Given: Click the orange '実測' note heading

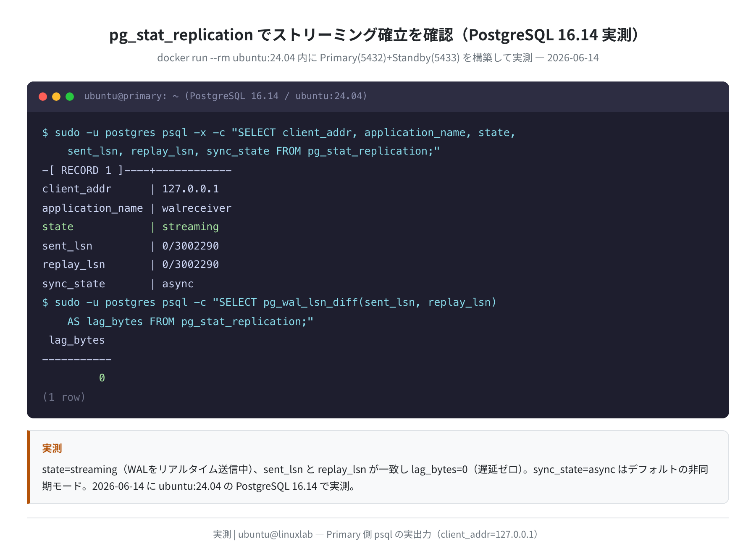Looking at the screenshot, I should click(x=52, y=448).
